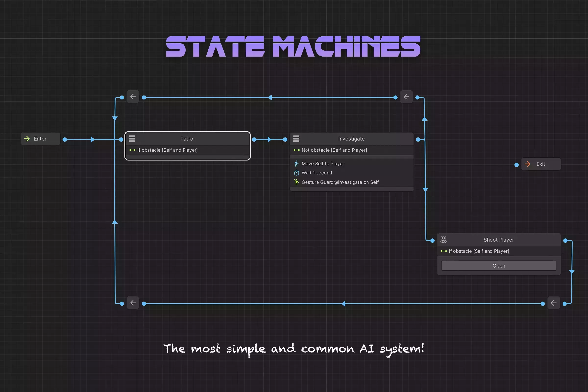The image size is (588, 392).
Task: Click the Move Self to Player walking icon
Action: click(x=296, y=164)
